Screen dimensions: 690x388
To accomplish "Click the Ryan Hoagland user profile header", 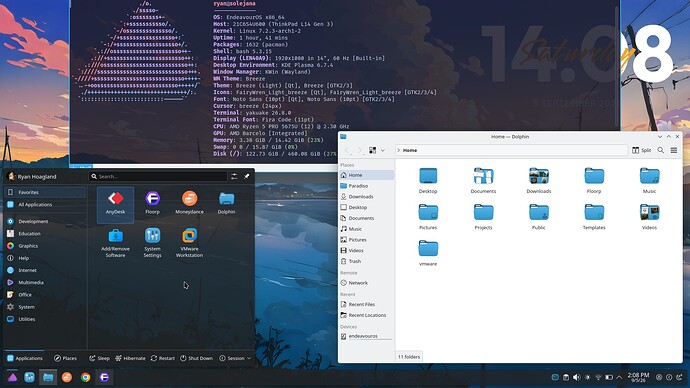I will (x=33, y=176).
